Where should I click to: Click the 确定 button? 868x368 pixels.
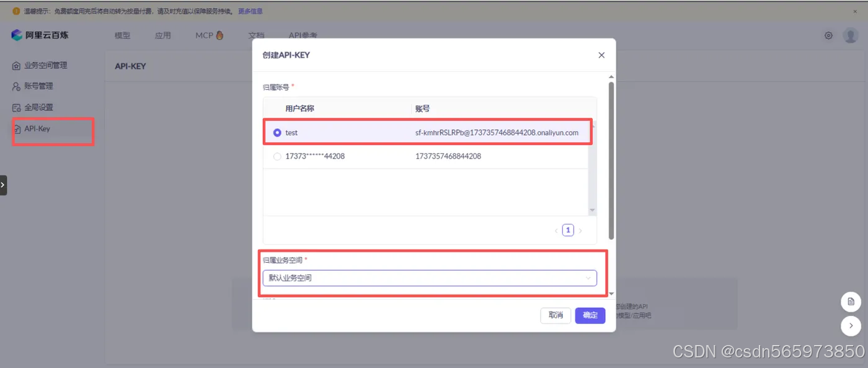pos(590,315)
